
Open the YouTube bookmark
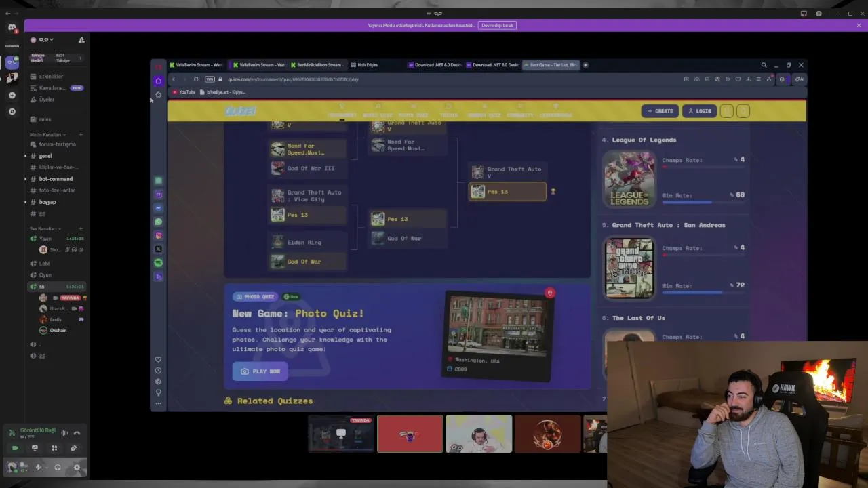(x=184, y=92)
